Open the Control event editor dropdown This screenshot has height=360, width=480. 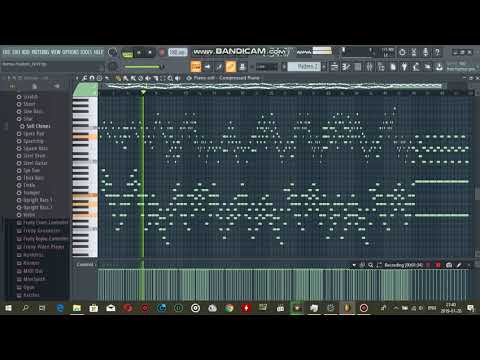[x=85, y=264]
